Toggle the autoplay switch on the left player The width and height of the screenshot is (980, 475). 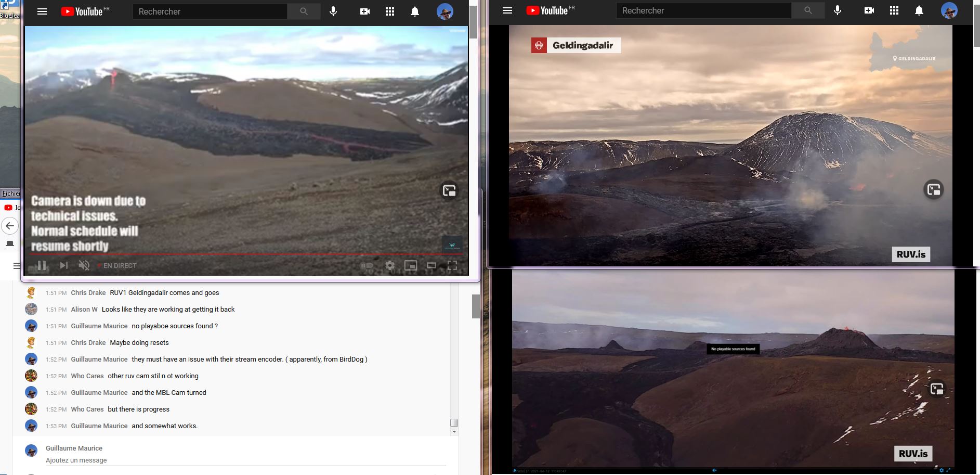coord(367,265)
